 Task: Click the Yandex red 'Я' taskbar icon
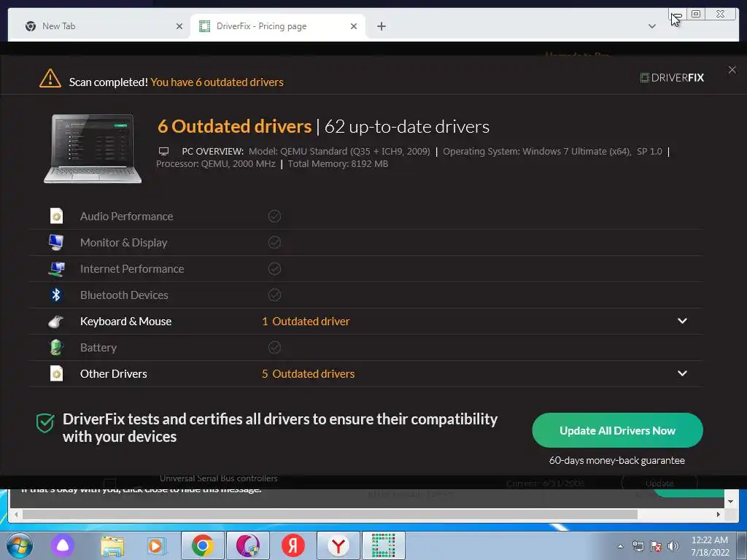pos(293,545)
